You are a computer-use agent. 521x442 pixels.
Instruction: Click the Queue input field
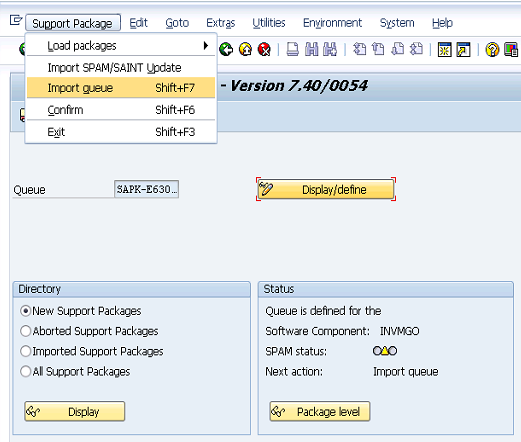coord(146,189)
